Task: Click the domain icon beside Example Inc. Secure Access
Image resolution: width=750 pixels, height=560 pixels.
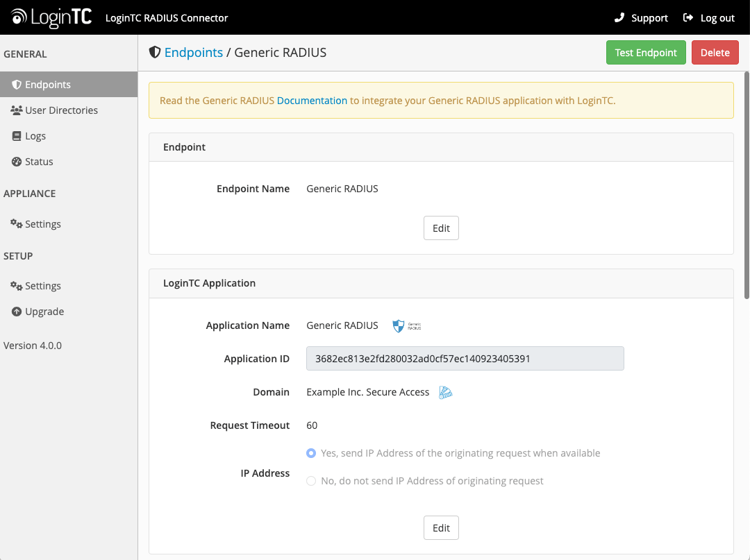Action: 446,393
